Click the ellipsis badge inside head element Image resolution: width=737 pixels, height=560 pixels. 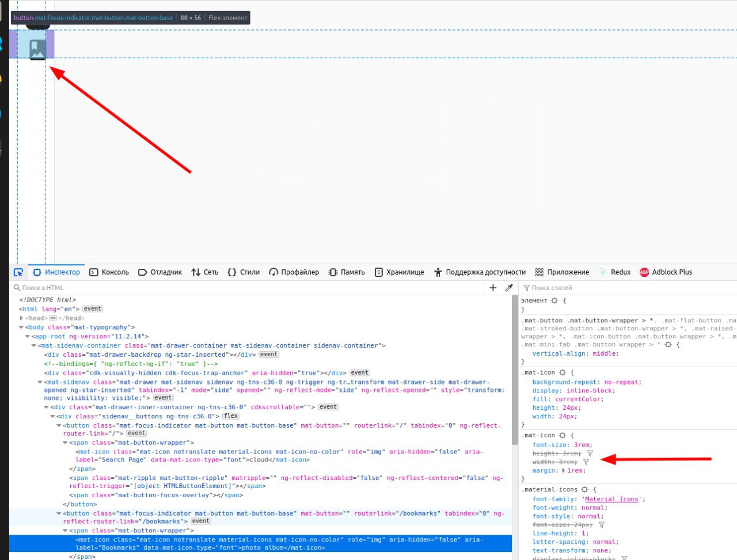pyautogui.click(x=53, y=318)
